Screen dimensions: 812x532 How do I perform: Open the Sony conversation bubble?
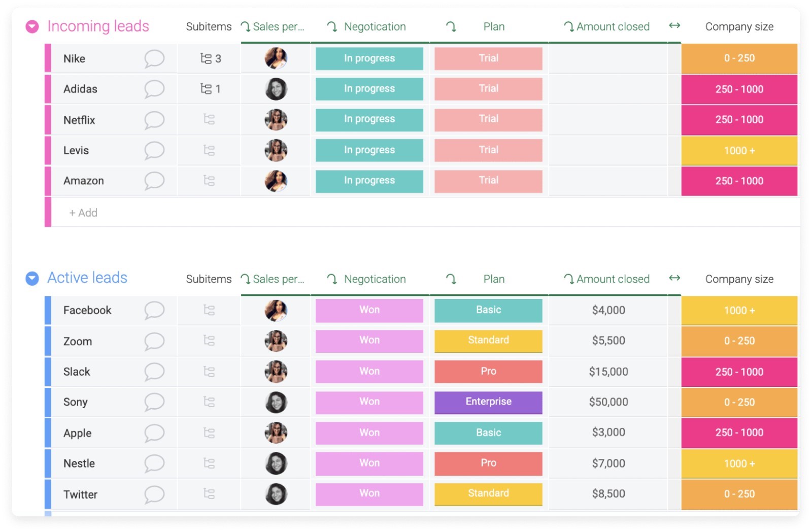154,402
